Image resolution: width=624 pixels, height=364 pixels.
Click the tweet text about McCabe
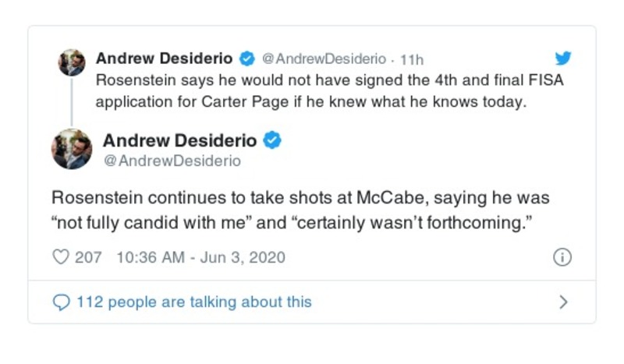300,210
